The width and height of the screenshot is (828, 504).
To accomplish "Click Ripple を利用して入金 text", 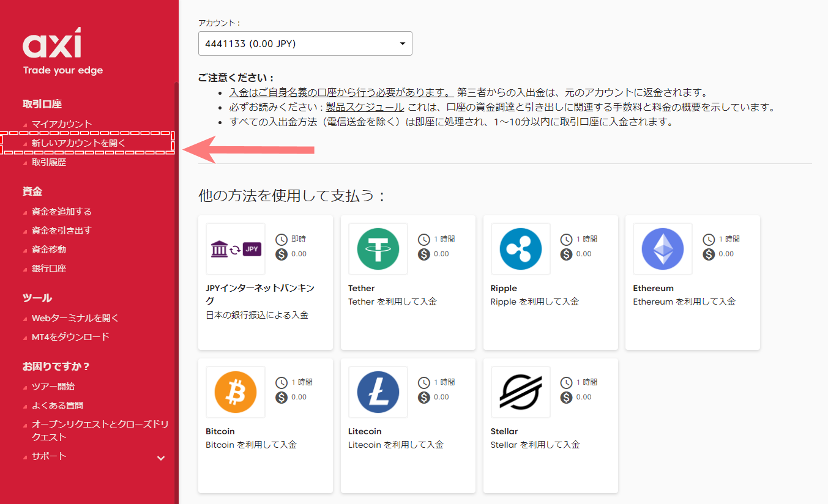I will pos(535,302).
